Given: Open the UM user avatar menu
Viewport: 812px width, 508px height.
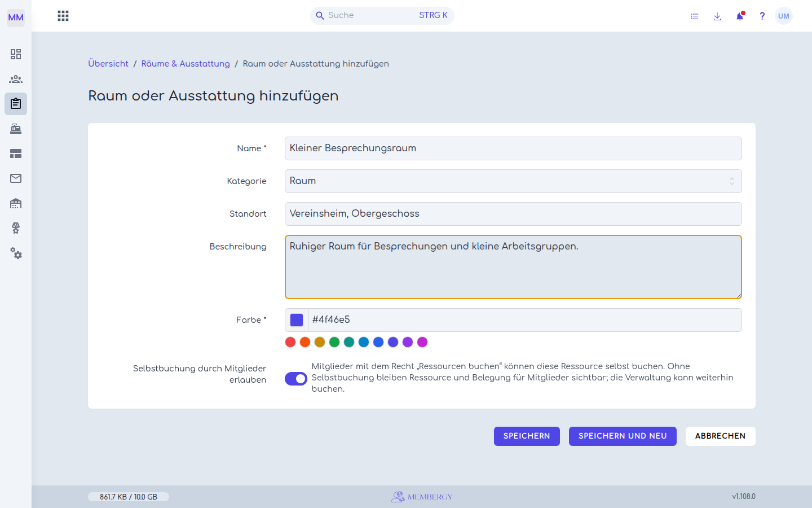Looking at the screenshot, I should (x=784, y=16).
